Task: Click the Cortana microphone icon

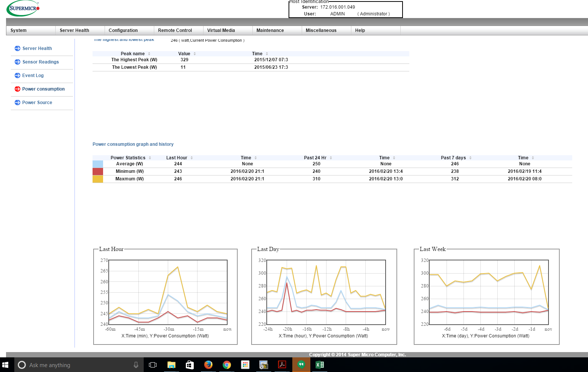Action: [136, 365]
